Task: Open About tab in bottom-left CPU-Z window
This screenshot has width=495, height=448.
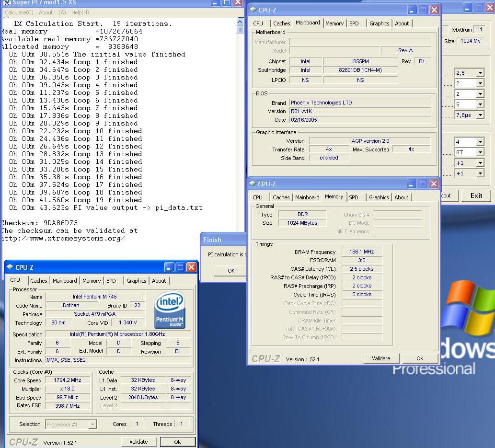Action: click(x=159, y=281)
